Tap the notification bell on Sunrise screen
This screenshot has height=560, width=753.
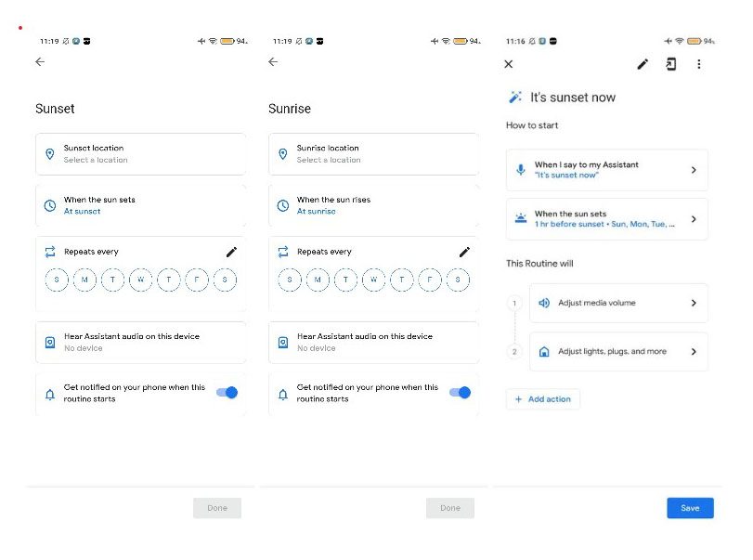coord(283,395)
